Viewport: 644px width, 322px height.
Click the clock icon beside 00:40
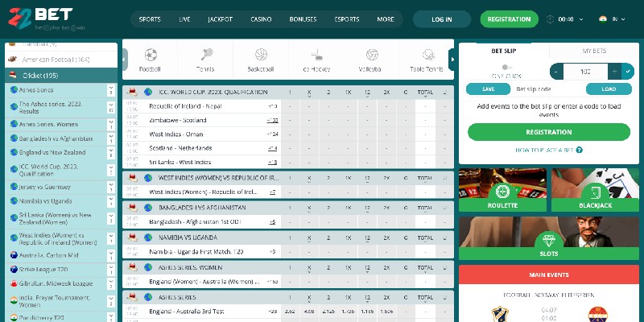tap(551, 19)
